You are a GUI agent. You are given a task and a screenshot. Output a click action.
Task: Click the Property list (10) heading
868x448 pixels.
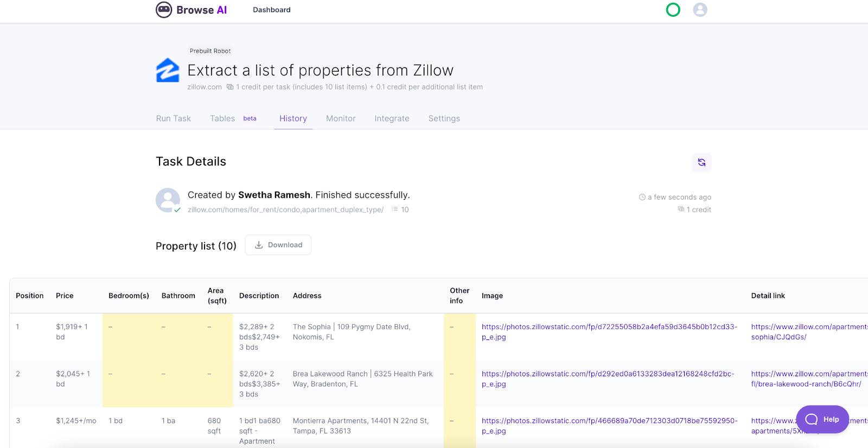[196, 246]
